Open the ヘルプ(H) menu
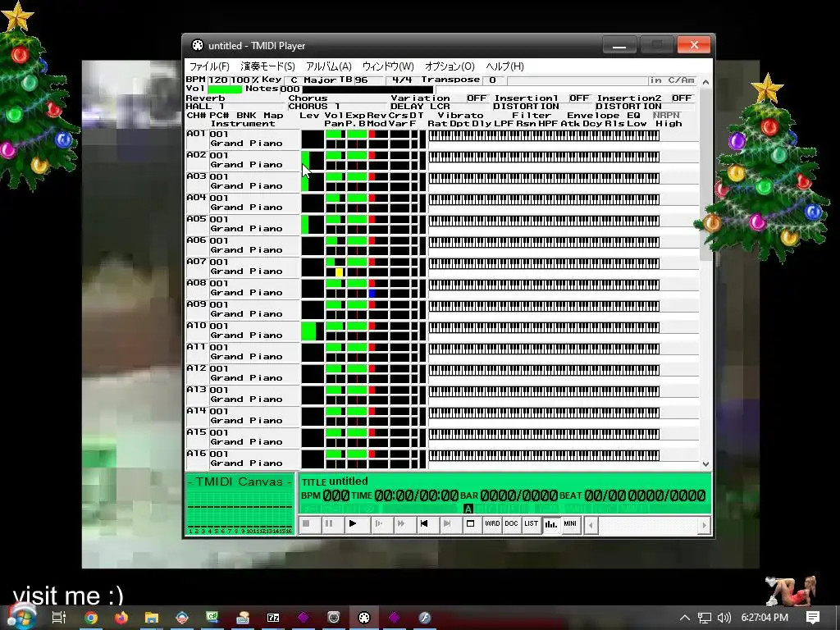Screen dimensions: 840x630 [x=504, y=66]
